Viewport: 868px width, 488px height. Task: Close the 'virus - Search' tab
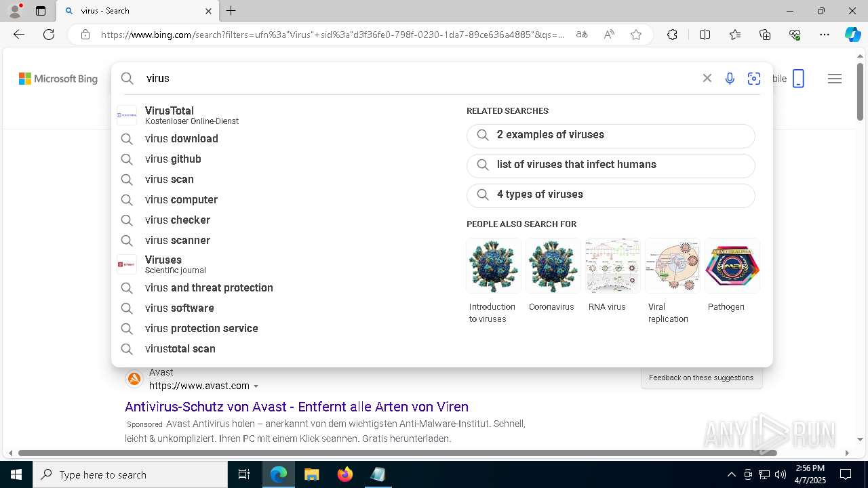tap(208, 11)
